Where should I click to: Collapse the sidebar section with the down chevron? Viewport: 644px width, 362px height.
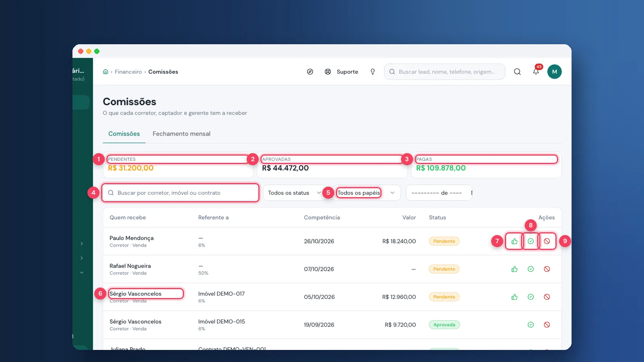coord(82,273)
